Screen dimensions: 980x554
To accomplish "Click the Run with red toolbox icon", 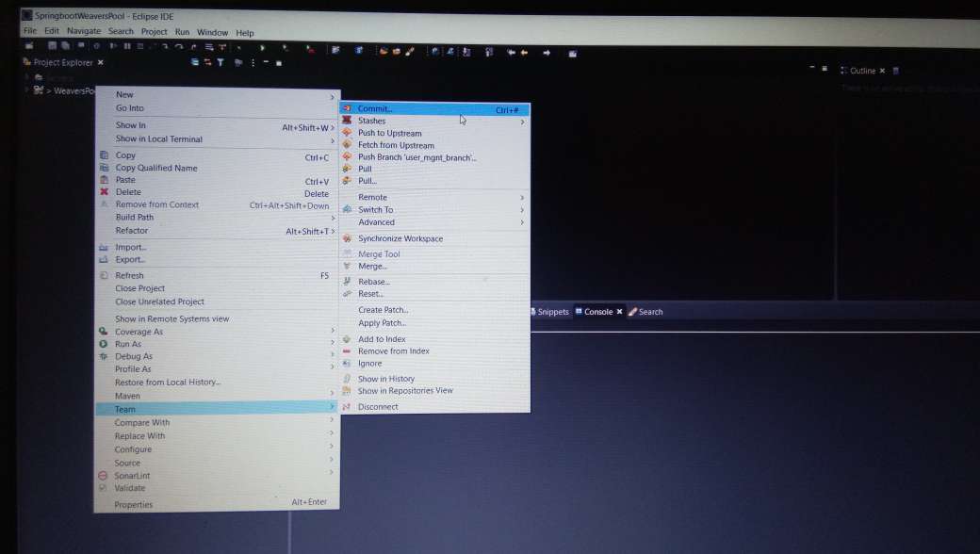I will (x=310, y=49).
